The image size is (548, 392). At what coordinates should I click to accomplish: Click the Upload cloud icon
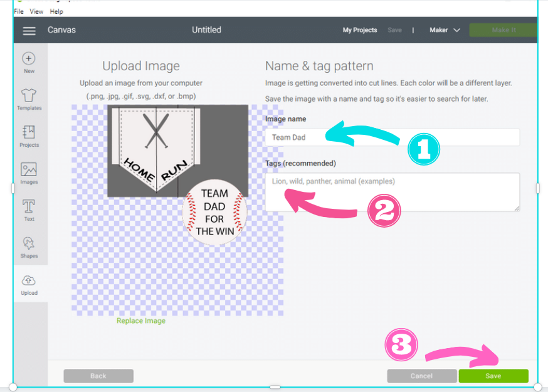(x=29, y=280)
